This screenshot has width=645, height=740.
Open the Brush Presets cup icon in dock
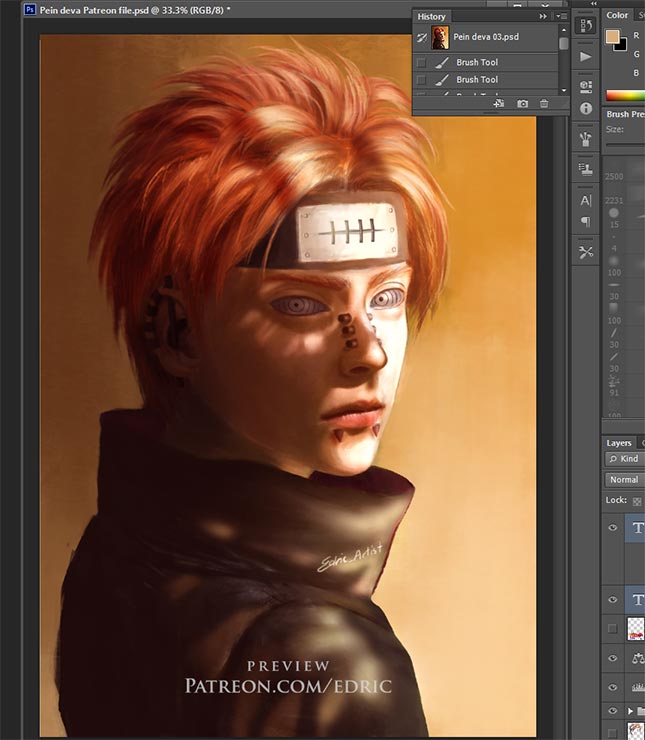(x=586, y=139)
